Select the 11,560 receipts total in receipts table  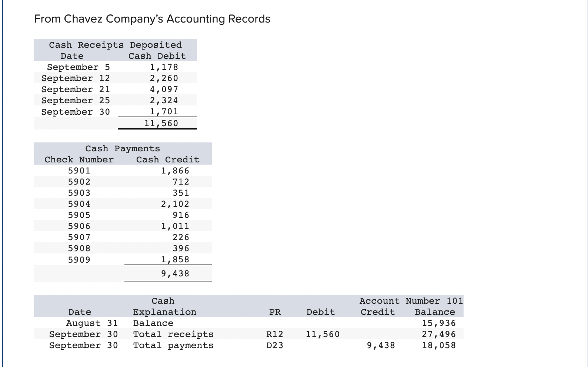(161, 123)
